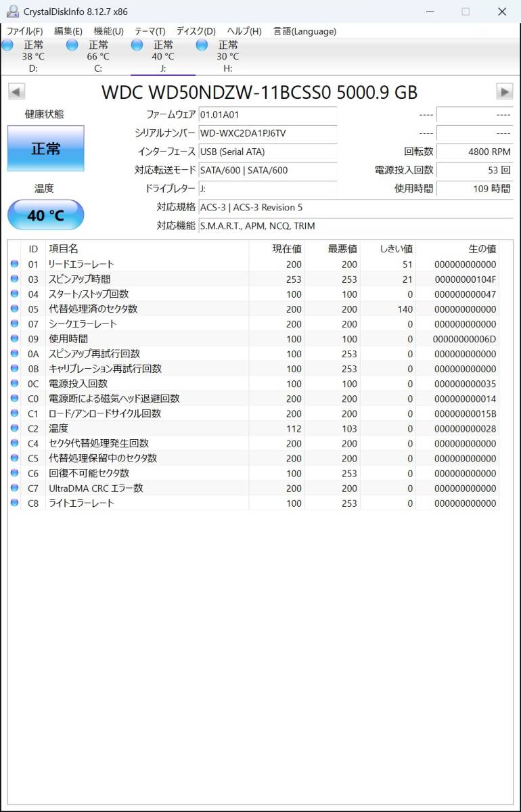
Task: Select raw value 000000000028 of 温度 row
Action: [x=466, y=428]
